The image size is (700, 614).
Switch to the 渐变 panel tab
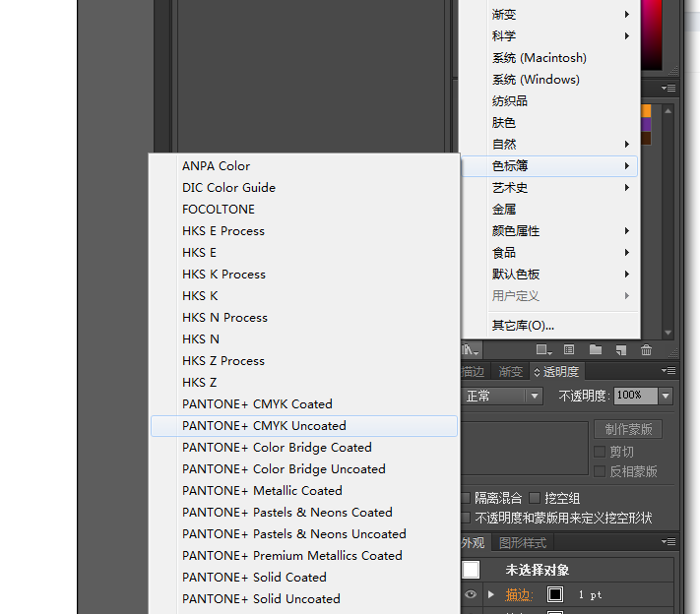pos(511,371)
